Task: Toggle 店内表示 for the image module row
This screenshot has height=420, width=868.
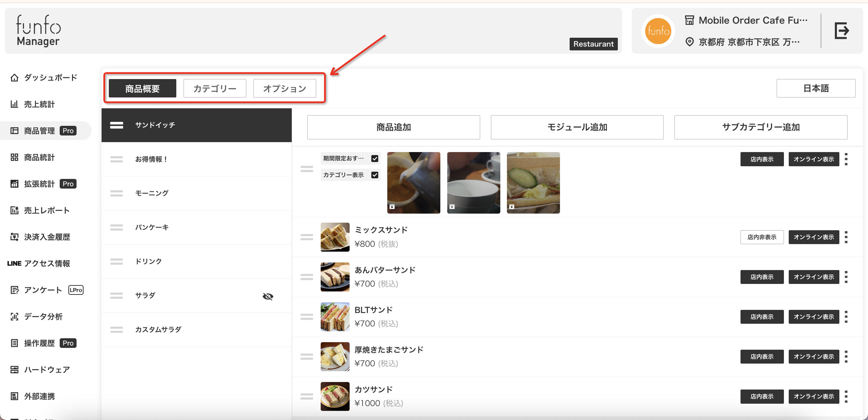Action: point(762,159)
